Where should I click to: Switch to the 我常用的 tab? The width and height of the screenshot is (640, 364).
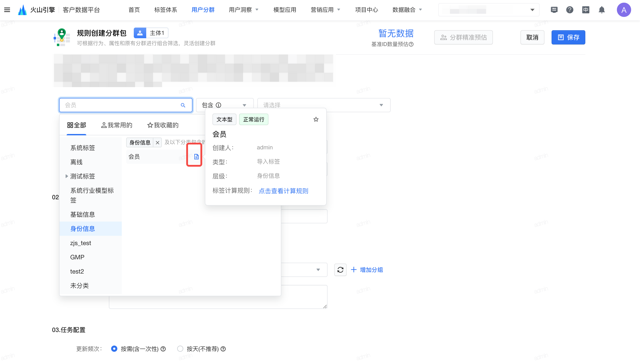coord(116,125)
